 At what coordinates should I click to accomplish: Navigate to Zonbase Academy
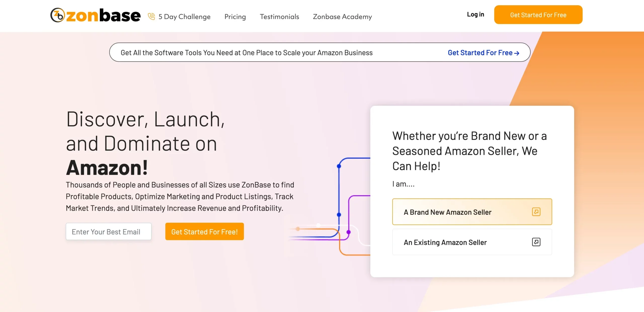[342, 17]
